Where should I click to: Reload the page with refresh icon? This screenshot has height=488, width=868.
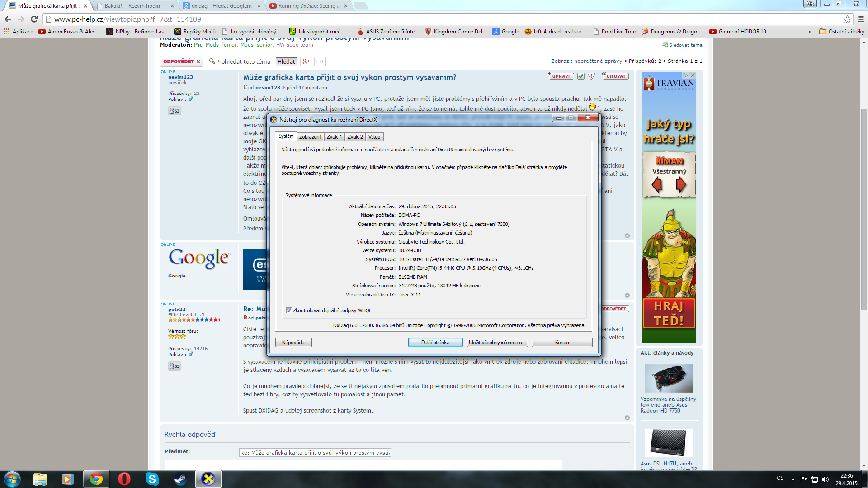34,19
